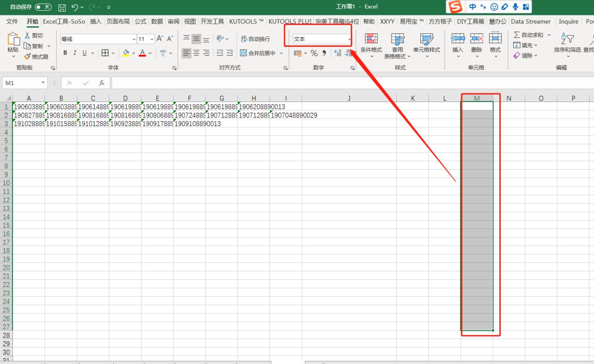Expand the AutoSum (自动求和) dropdown arrow

click(x=549, y=35)
